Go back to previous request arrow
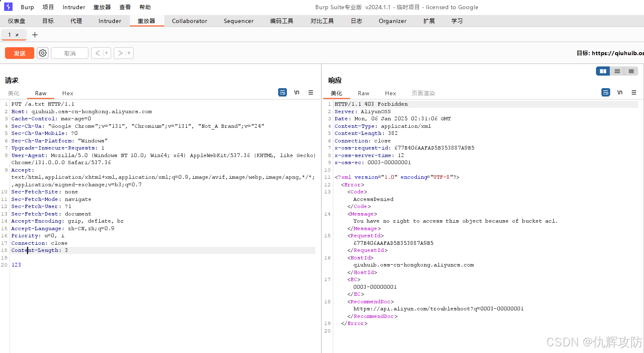 (98, 53)
